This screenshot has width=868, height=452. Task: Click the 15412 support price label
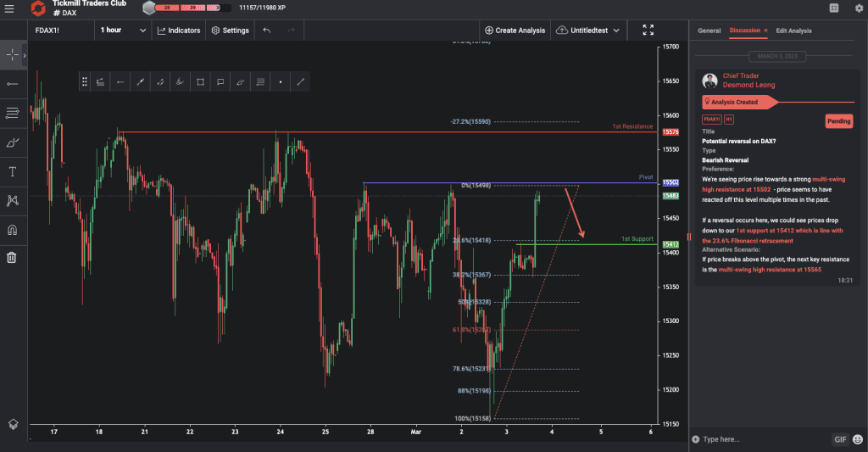670,244
